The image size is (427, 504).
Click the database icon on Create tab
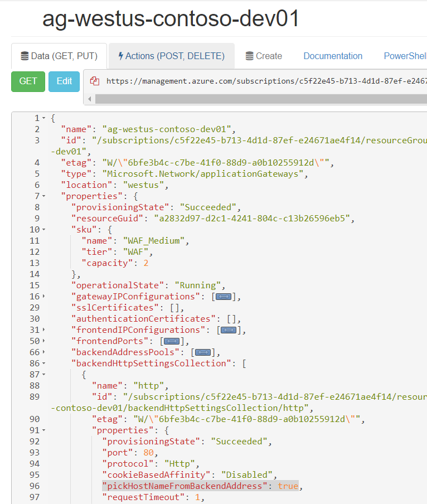[x=250, y=56]
